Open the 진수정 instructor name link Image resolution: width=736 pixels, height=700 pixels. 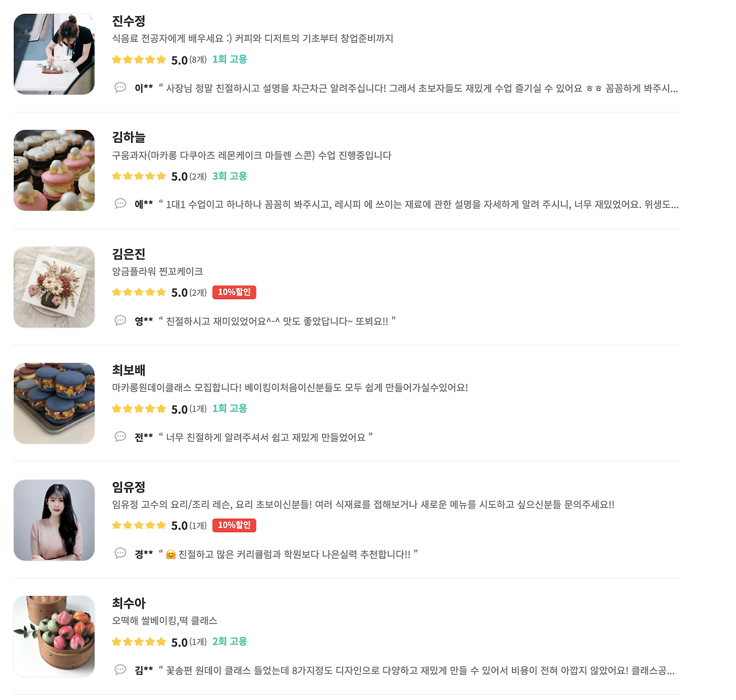[x=129, y=21]
